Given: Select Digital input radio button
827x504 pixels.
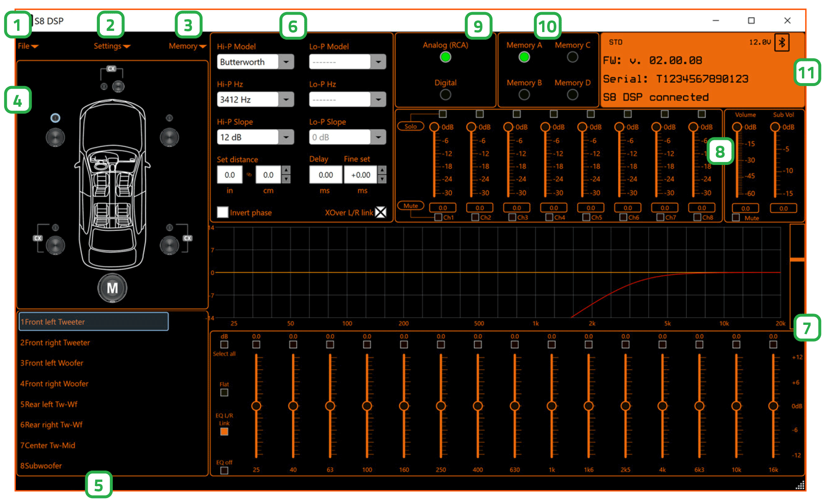Looking at the screenshot, I should pos(445,95).
